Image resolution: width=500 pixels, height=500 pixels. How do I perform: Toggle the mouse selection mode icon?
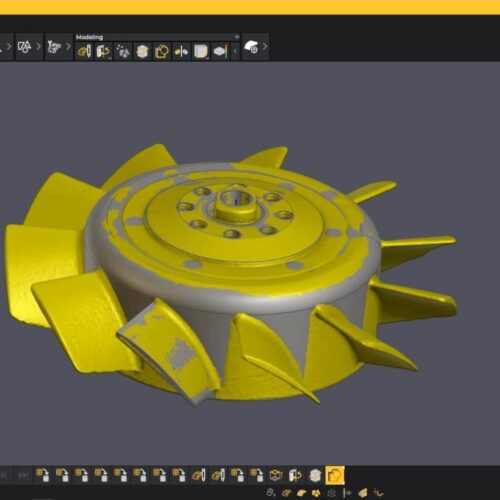tap(271, 492)
